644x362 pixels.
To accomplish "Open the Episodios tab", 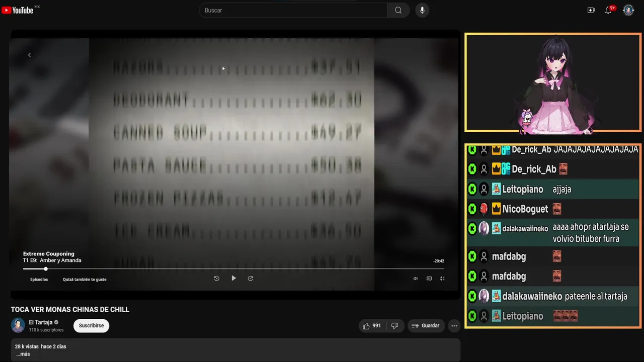I will point(39,279).
